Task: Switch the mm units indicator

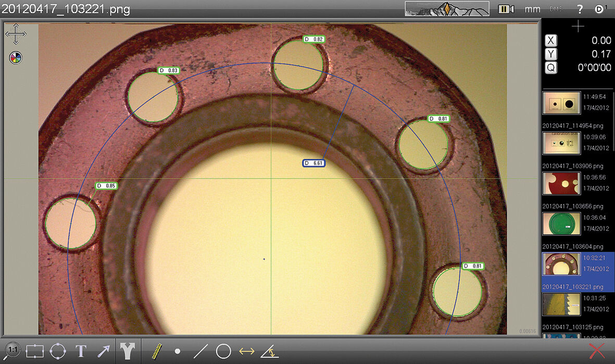Action: 532,9
